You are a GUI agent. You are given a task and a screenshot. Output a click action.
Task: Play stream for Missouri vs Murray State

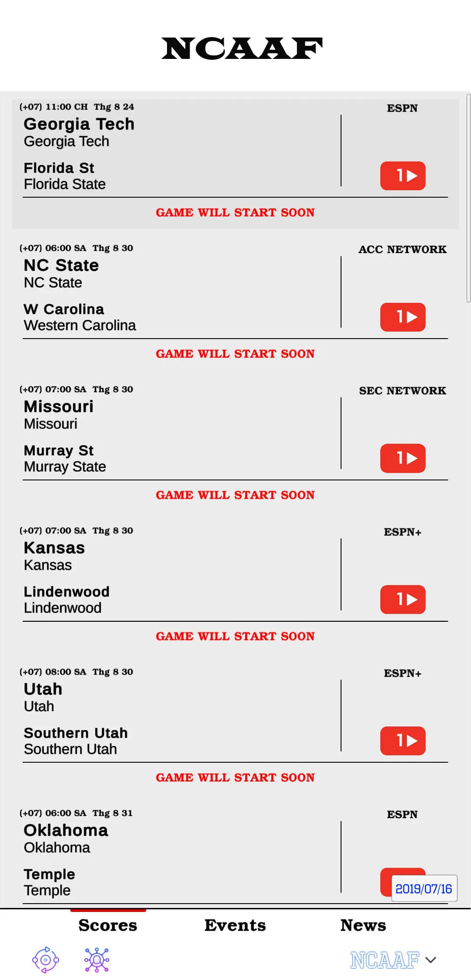click(x=403, y=458)
